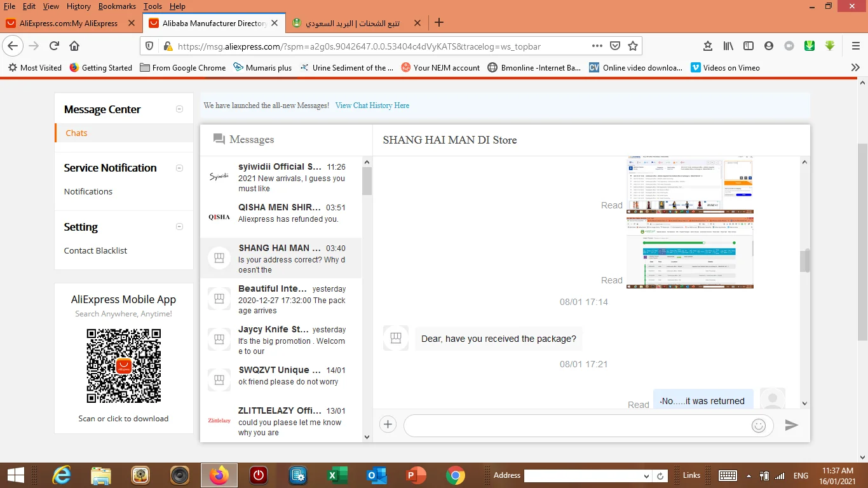Open the File menu
Screen dimensions: 868x488
tap(10, 6)
